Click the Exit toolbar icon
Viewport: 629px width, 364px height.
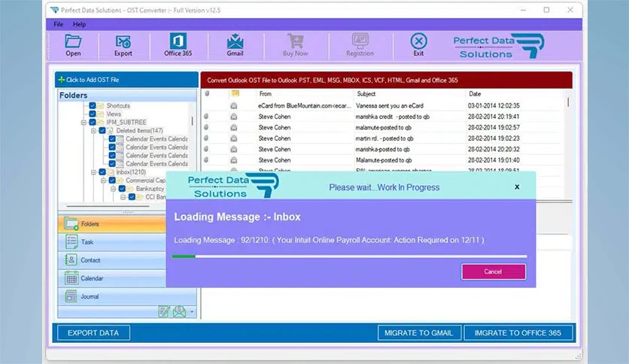[x=418, y=41]
